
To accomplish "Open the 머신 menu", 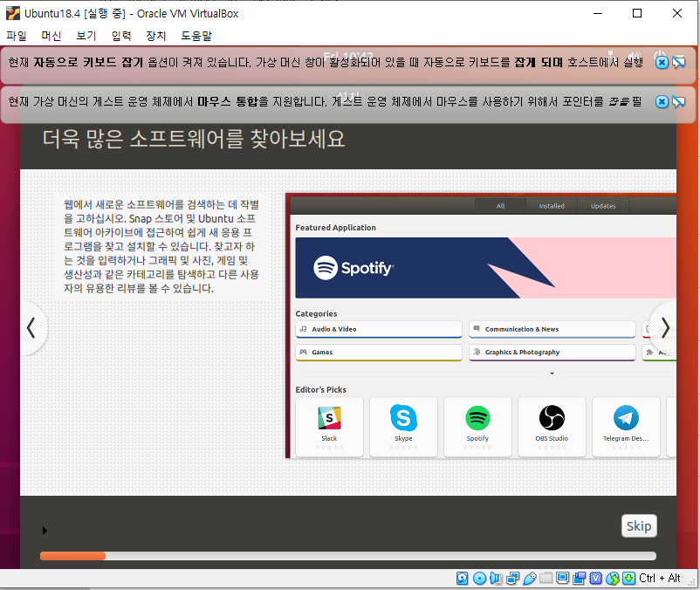I will (51, 36).
